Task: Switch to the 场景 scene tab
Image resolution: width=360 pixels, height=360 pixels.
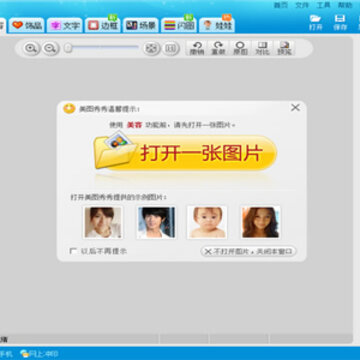Action: click(x=141, y=25)
